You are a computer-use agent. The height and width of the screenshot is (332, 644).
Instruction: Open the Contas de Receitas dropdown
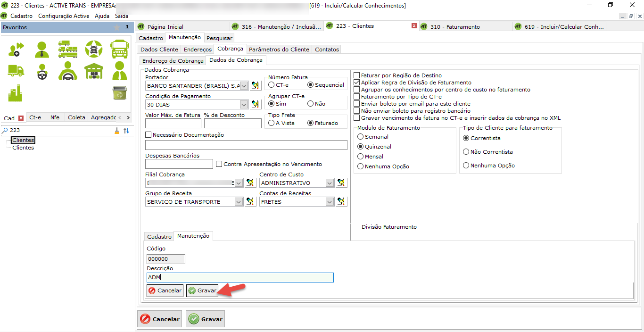click(x=330, y=202)
